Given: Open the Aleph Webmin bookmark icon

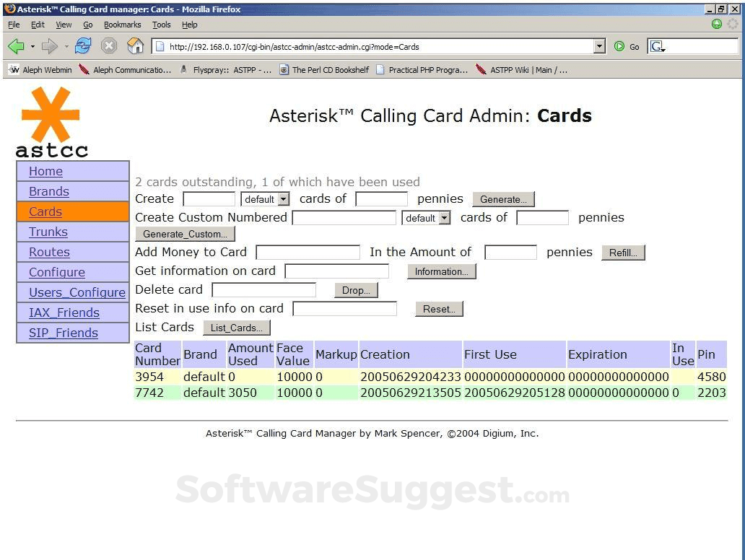Looking at the screenshot, I should coord(13,69).
